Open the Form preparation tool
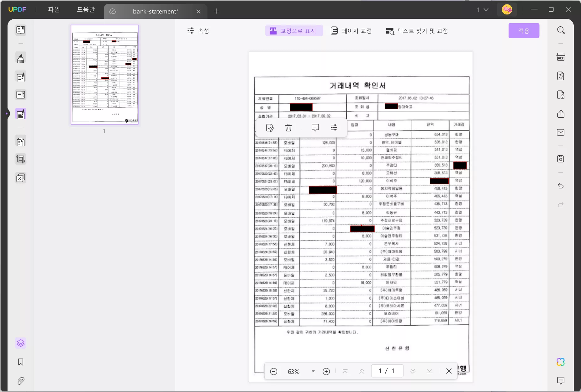Viewport: 581px width, 392px height. (21, 95)
